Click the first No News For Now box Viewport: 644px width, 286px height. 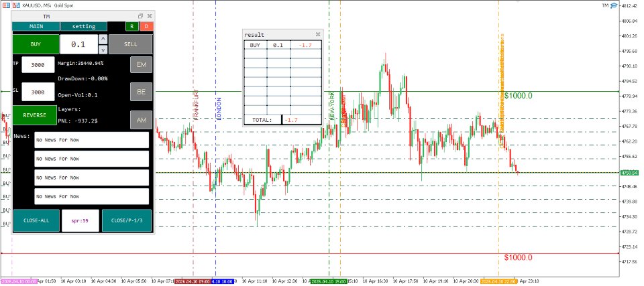click(x=92, y=140)
